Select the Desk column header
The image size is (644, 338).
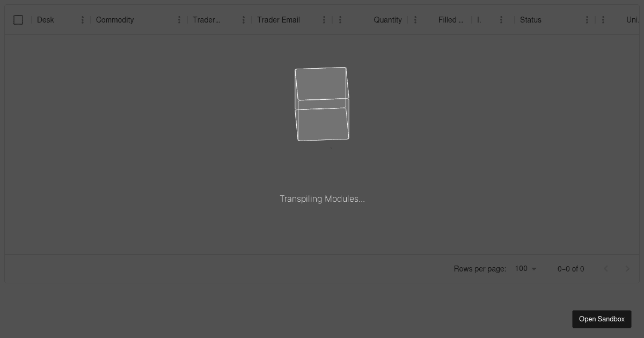tap(46, 20)
